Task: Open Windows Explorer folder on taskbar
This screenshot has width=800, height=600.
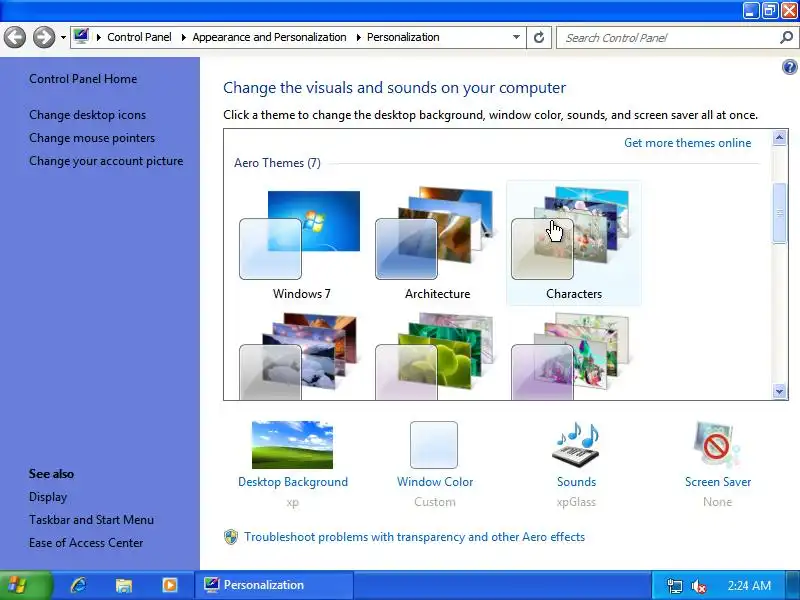Action: point(123,585)
